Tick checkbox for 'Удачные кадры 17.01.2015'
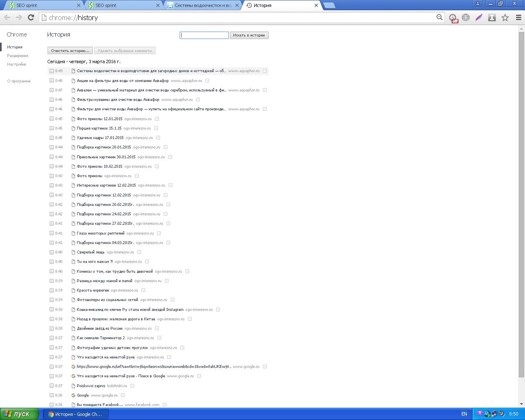Screen dimensions: 525x420 (x=52, y=138)
